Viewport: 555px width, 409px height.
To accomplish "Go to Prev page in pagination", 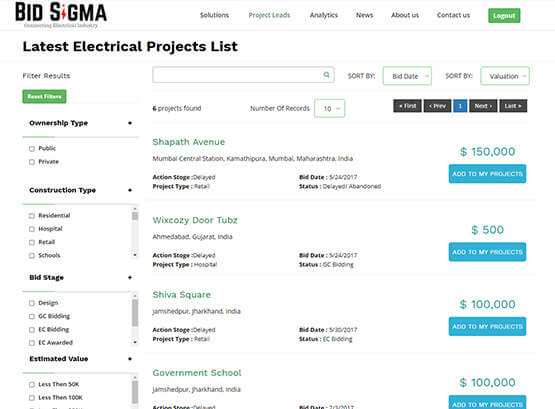I will [437, 106].
